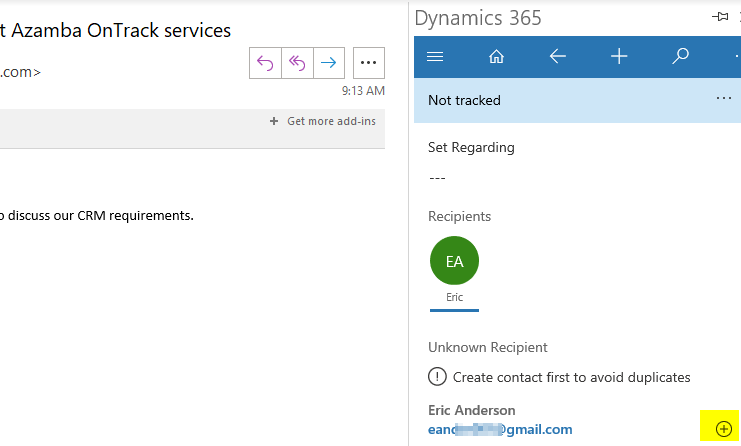Open the Not tracked options ellipsis
The width and height of the screenshot is (741, 446).
coord(724,98)
